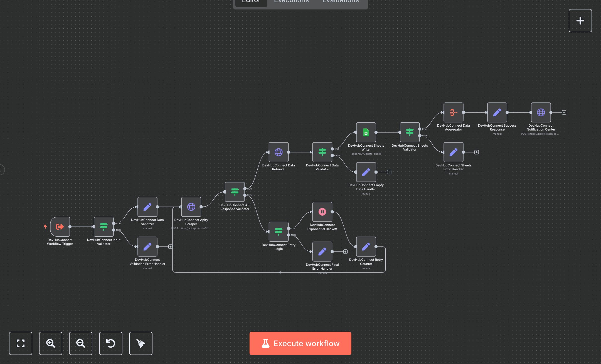The width and height of the screenshot is (601, 364).
Task: Click the DevHubConnect Notification Center webhook node
Action: coord(541,113)
